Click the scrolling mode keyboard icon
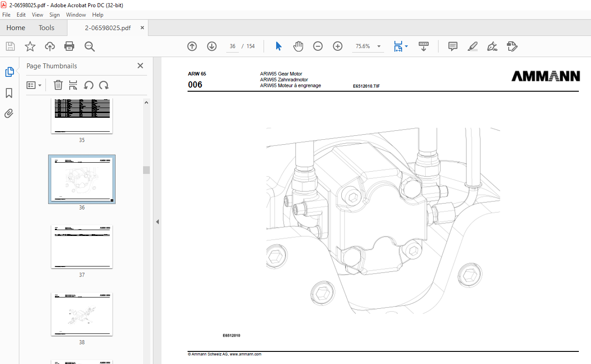 pyautogui.click(x=424, y=46)
